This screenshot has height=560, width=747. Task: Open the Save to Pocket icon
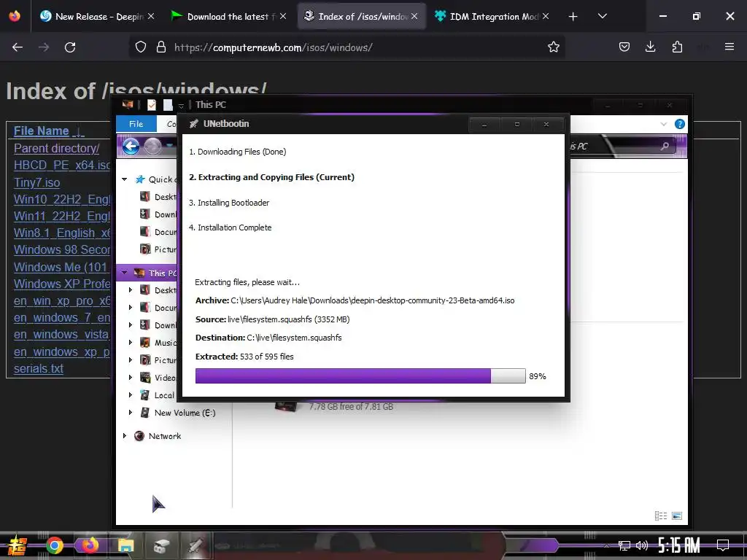[624, 47]
